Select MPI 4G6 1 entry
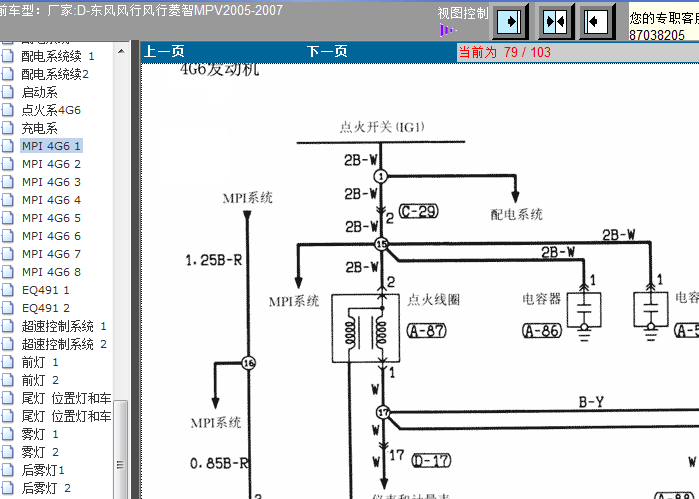Screen dimensions: 699x499 click(51, 146)
